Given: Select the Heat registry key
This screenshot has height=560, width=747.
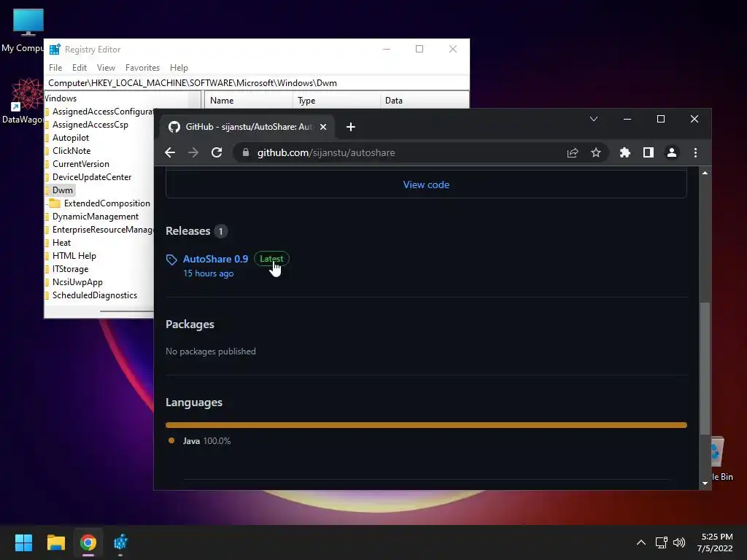Looking at the screenshot, I should (61, 243).
